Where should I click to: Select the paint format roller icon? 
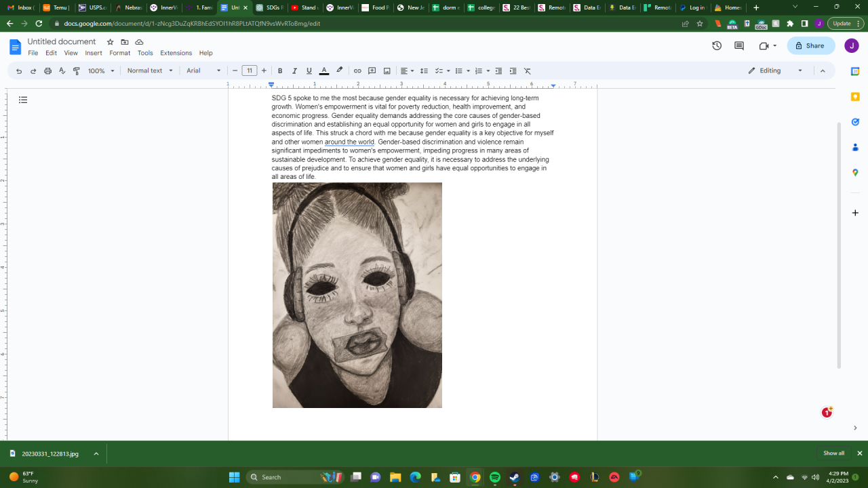click(x=77, y=70)
